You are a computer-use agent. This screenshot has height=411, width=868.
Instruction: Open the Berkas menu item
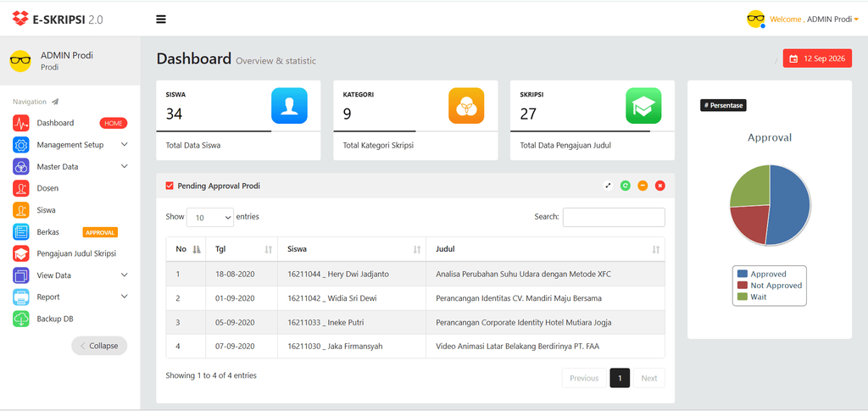point(48,232)
